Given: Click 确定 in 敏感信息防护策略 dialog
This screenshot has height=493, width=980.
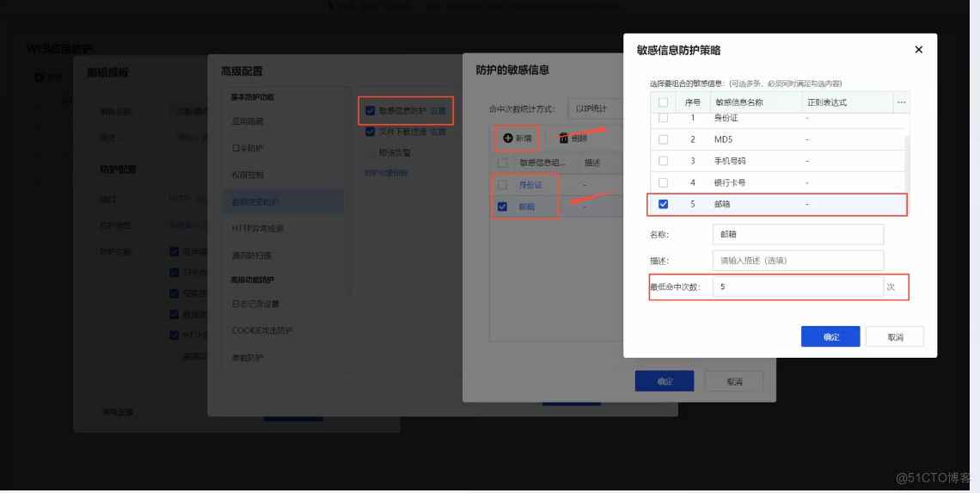Looking at the screenshot, I should (x=830, y=336).
